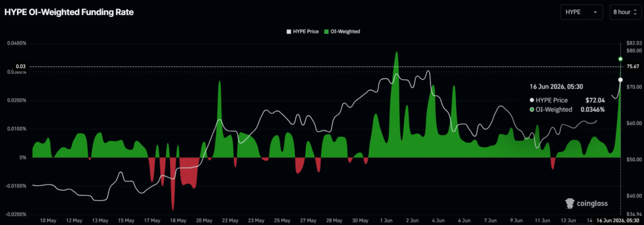Viewport: 644px width, 225px height.
Task: Click the 0.0200% left axis label
Action: [x=17, y=100]
